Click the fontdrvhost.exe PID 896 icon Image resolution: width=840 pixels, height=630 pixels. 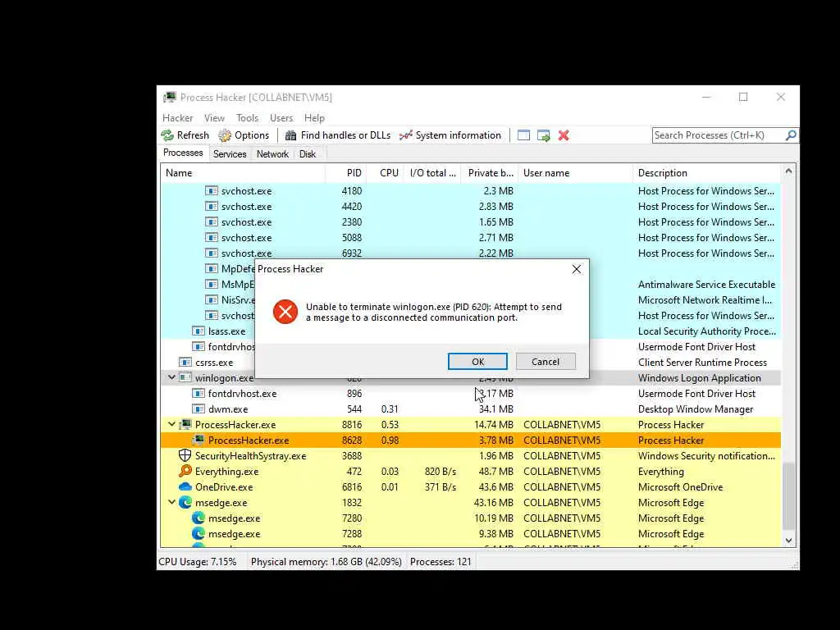coord(199,393)
